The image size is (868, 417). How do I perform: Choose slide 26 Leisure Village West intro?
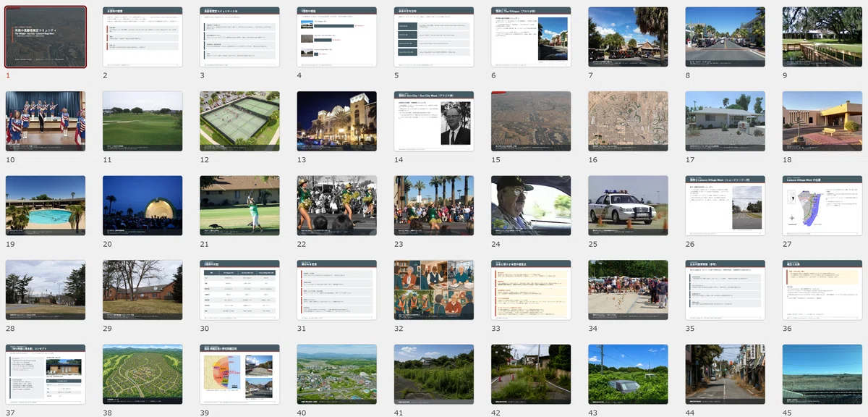pos(726,206)
